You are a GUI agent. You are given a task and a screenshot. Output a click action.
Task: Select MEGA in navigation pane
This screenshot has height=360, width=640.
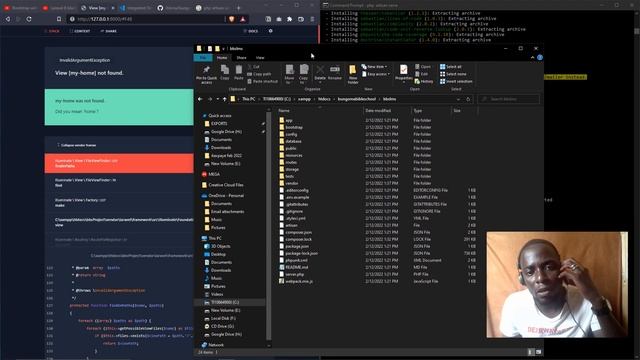coord(214,174)
